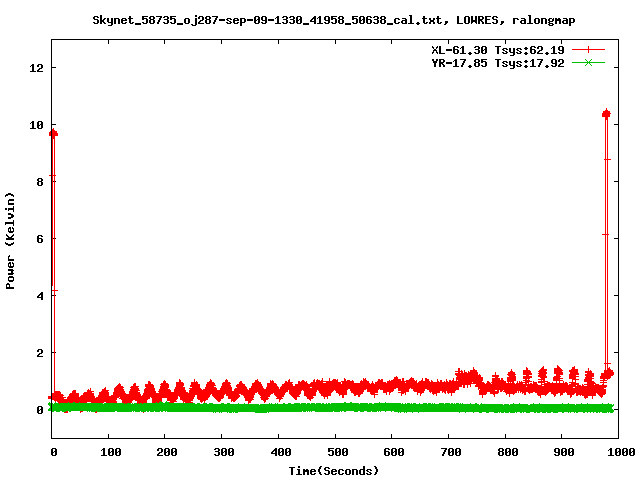This screenshot has height=480, width=640.
Task: Click the x-axis tick label 600
Action: point(394,452)
